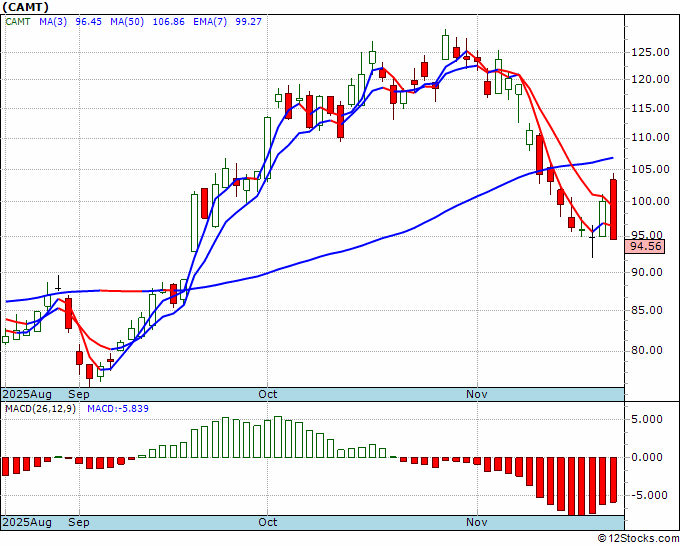Click the 85.00 price axis label
The width and height of the screenshot is (680, 546).
pyautogui.click(x=647, y=310)
